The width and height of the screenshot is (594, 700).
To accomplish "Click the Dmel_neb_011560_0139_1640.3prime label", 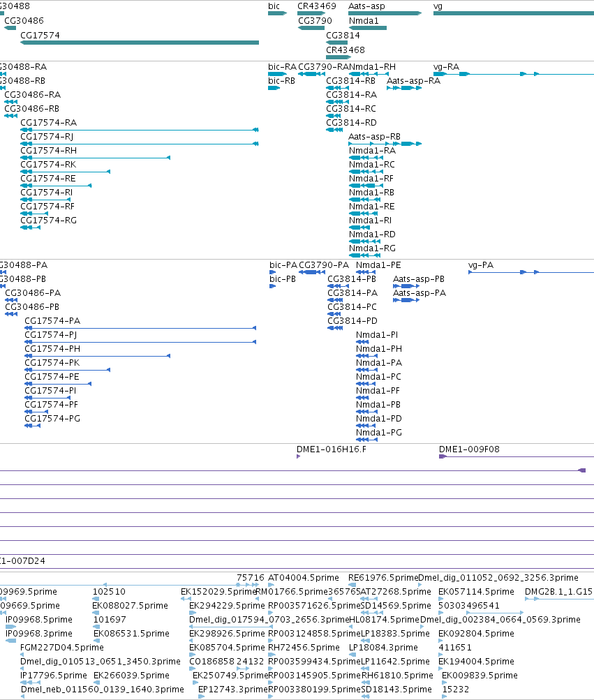I will point(103,690).
